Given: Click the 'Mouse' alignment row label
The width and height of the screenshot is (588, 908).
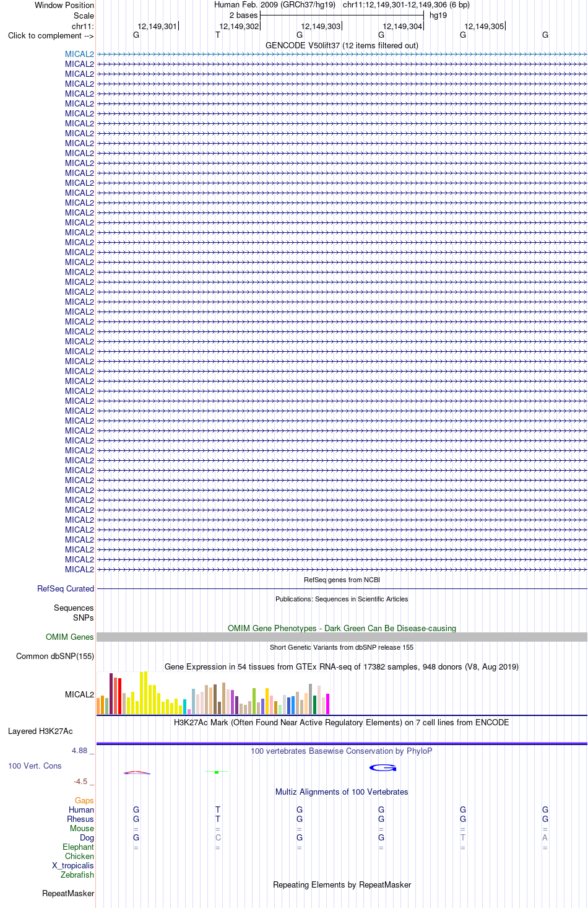Looking at the screenshot, I should (x=82, y=828).
